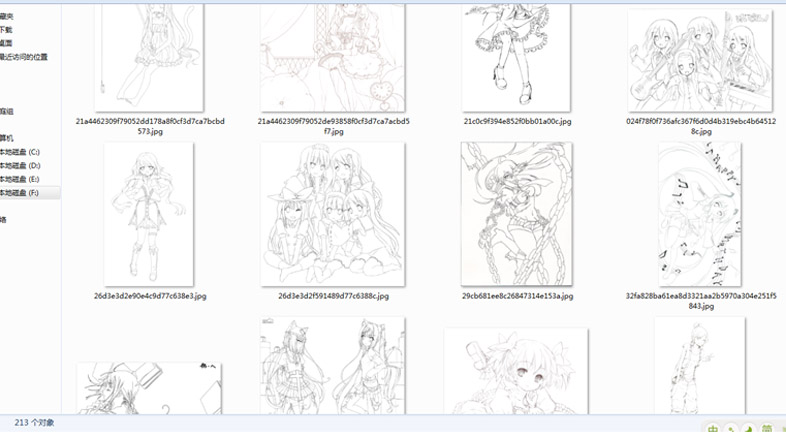
Task: Select thumbnail of 21c0c9f394e852f0bb01a00c.jpg
Action: pos(516,58)
